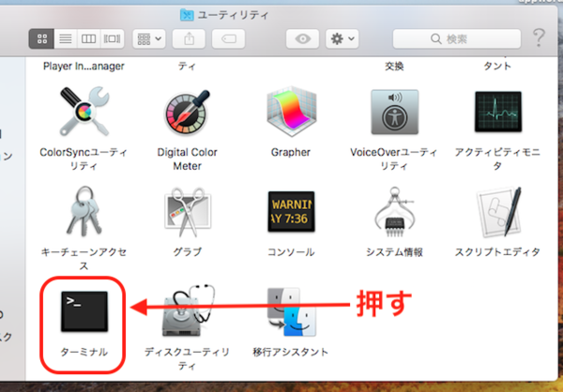Select the キーチェーンアクセス keys icon

(x=84, y=211)
